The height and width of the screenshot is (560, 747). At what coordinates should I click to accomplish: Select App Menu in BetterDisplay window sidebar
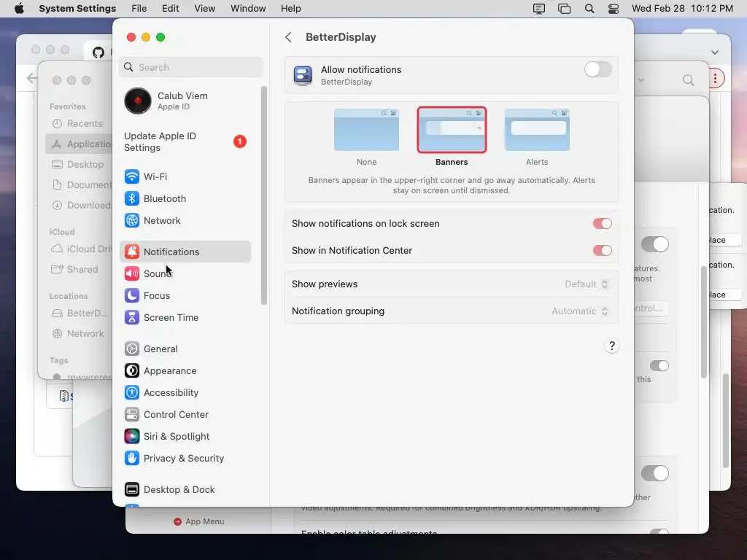click(x=199, y=521)
